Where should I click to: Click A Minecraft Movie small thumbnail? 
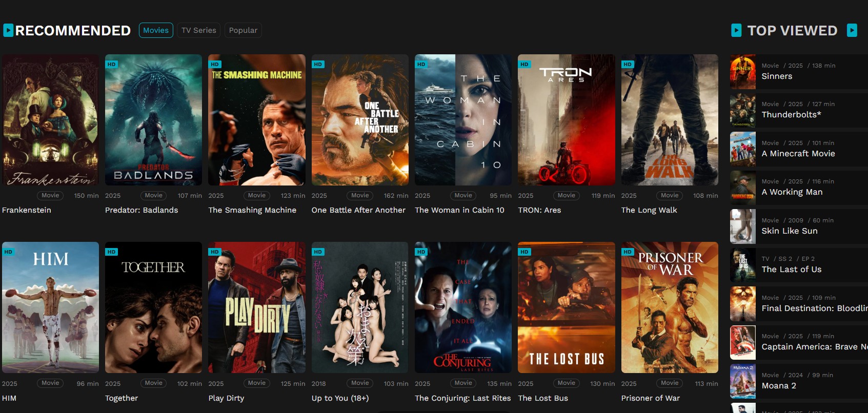tap(743, 149)
